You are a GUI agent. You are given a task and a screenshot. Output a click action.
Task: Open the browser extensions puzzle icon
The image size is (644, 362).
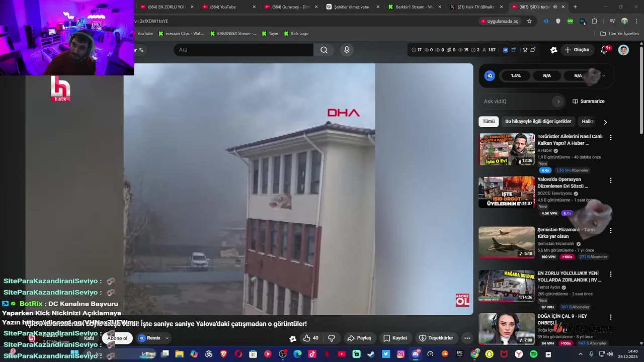[x=595, y=21]
